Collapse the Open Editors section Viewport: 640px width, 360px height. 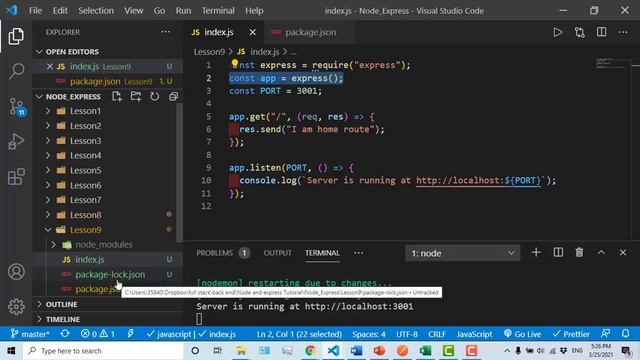[108, 52]
